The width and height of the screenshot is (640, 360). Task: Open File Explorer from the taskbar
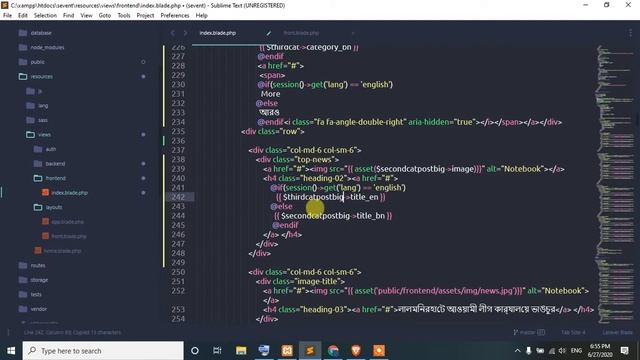point(241,351)
